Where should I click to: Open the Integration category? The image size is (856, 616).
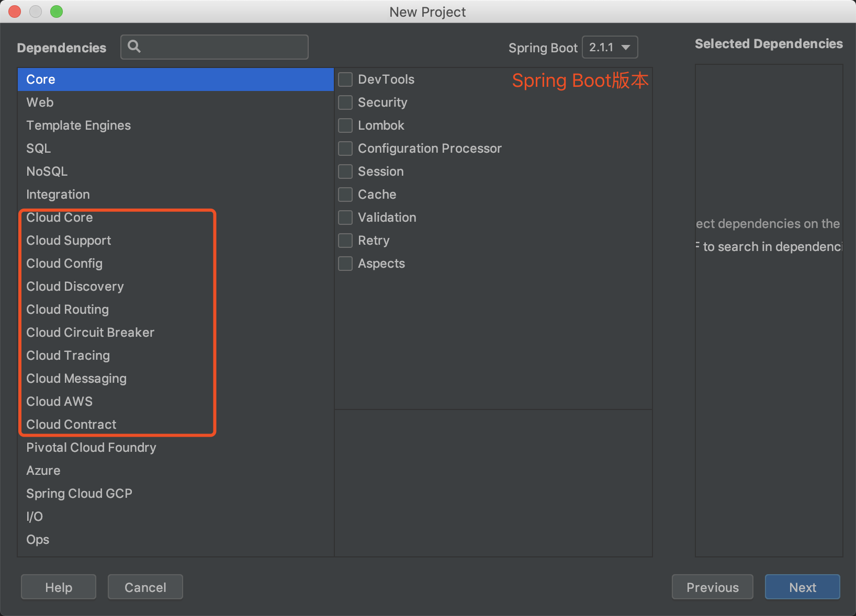pos(176,195)
